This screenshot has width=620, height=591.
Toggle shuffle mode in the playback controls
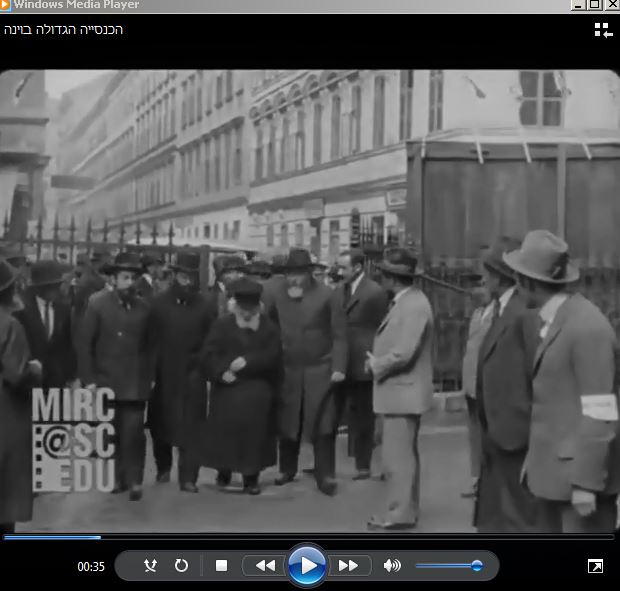150,566
